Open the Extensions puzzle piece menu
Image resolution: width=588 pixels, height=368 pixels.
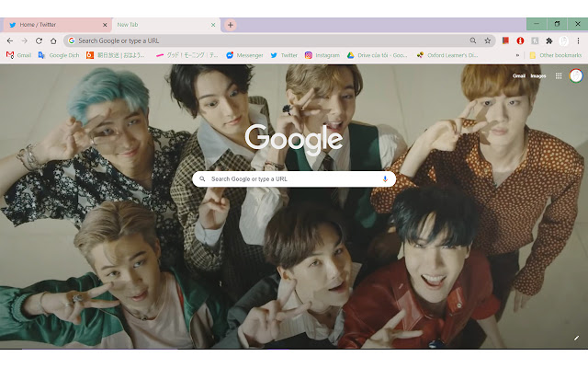[x=549, y=40]
